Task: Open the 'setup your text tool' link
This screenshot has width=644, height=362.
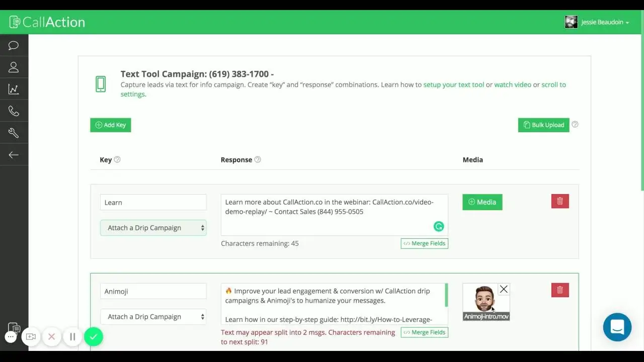Action: tap(454, 84)
